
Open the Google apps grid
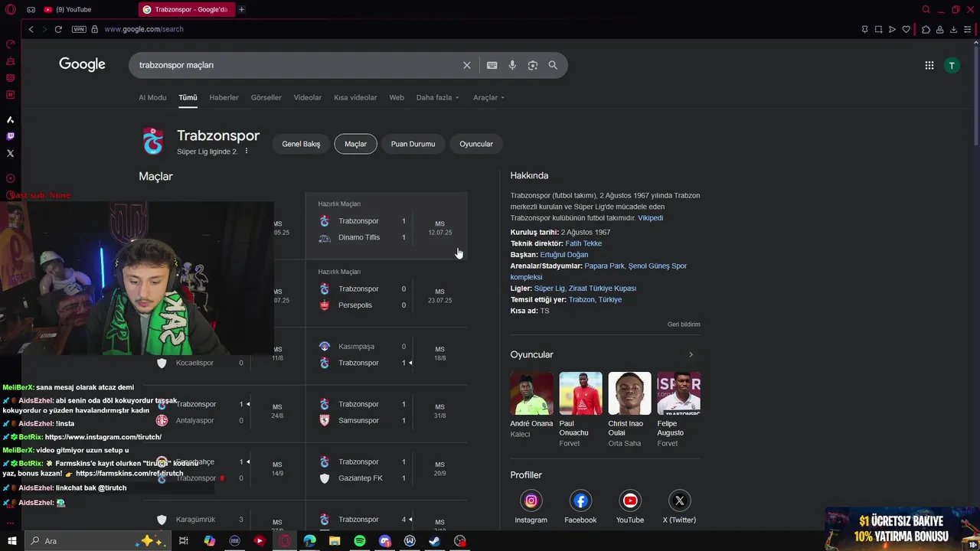[929, 65]
